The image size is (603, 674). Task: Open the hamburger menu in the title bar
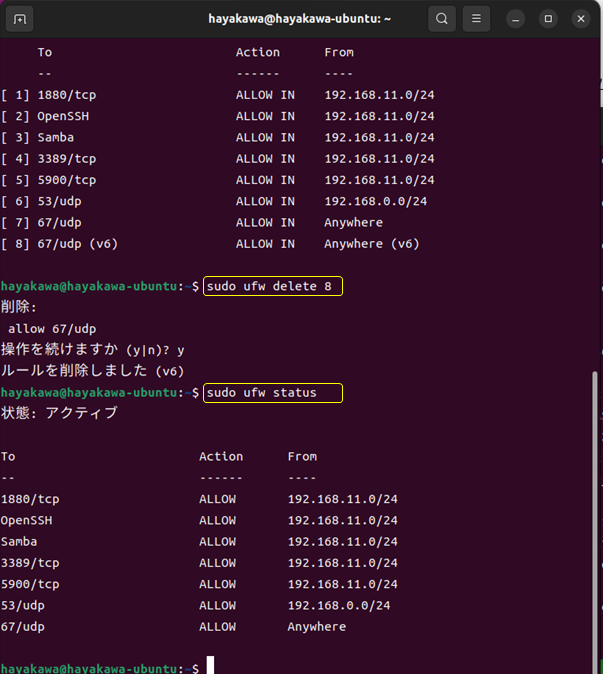click(x=478, y=19)
